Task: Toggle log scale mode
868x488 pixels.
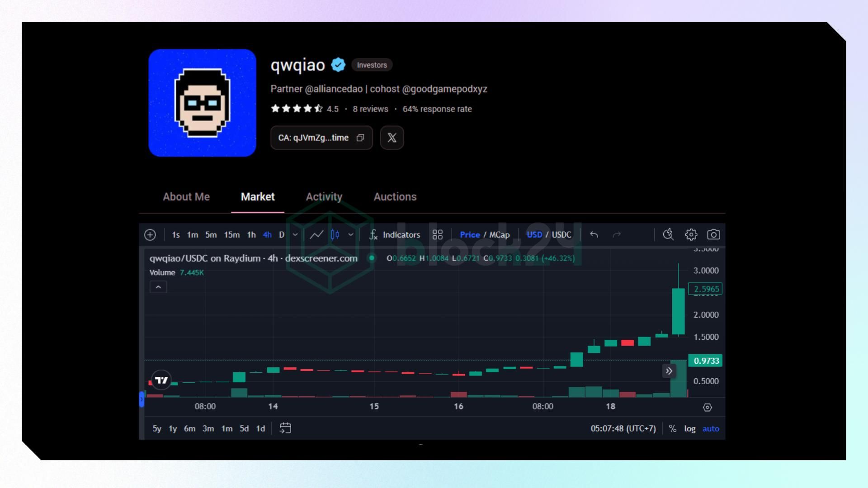Action: (x=689, y=428)
